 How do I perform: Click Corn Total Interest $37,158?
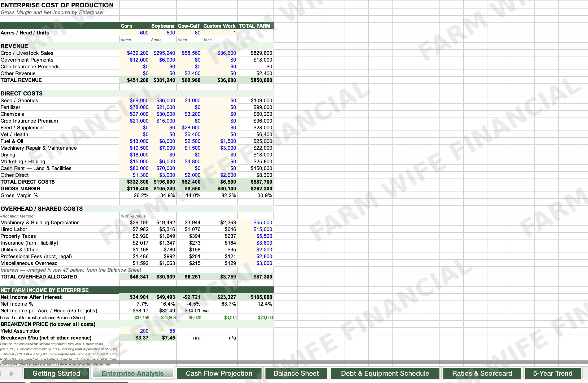click(x=135, y=317)
